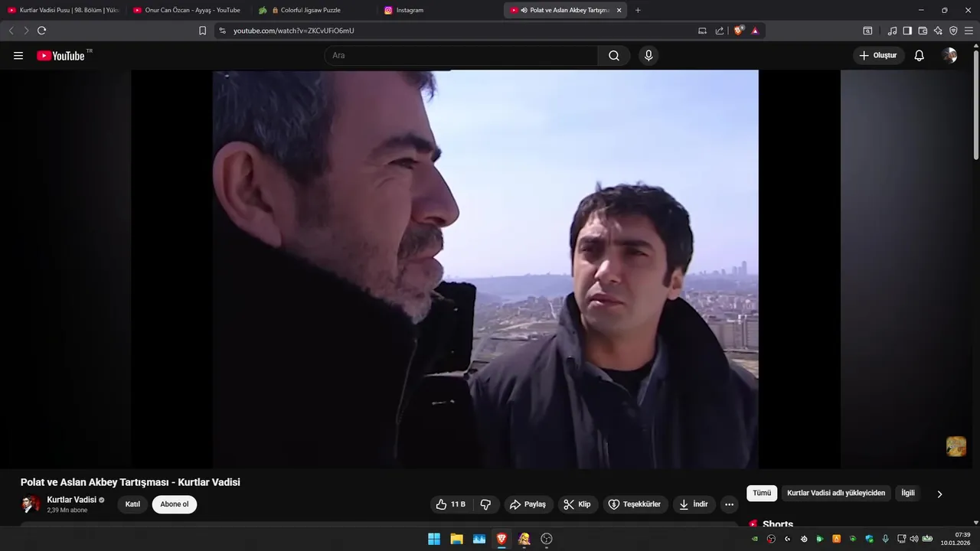Select Kurtlar Vadisi adlı yükleyiciden chip
Image resolution: width=980 pixels, height=551 pixels.
pos(836,494)
